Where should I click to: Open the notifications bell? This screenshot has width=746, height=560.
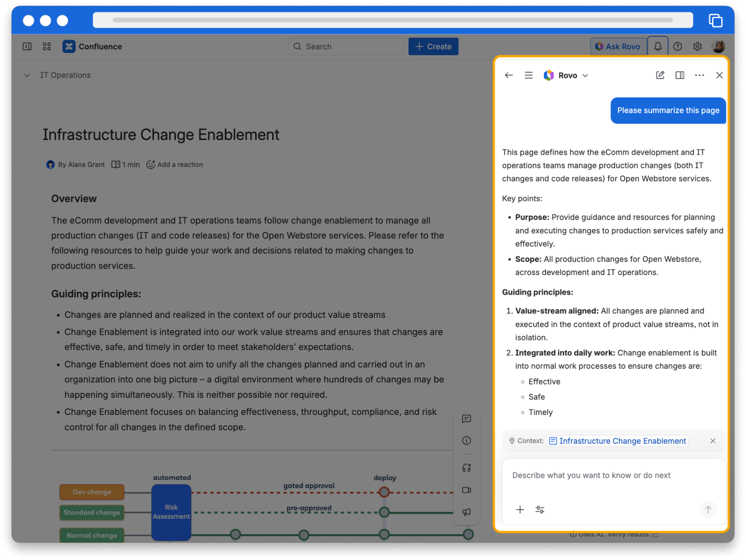tap(658, 46)
